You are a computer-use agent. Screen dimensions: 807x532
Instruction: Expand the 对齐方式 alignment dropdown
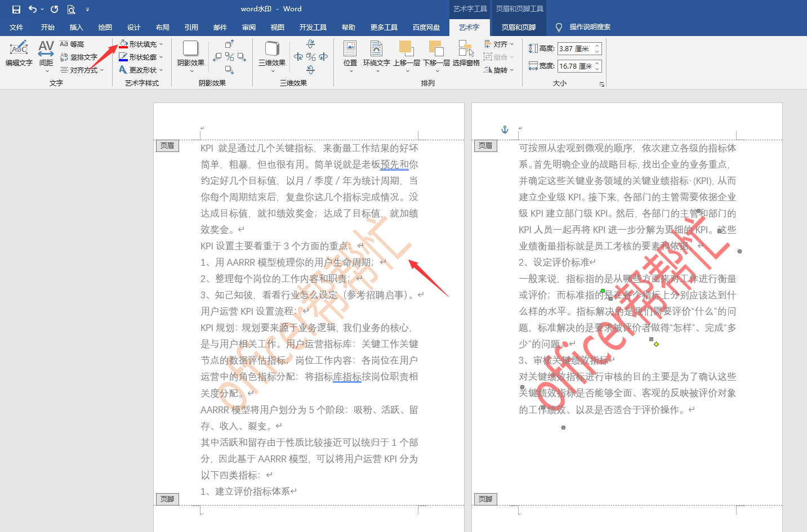click(101, 69)
